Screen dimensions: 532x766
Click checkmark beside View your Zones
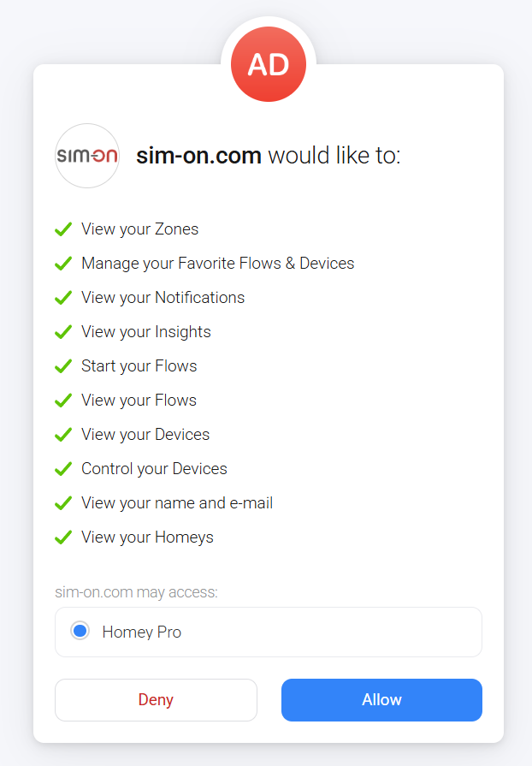pos(63,229)
